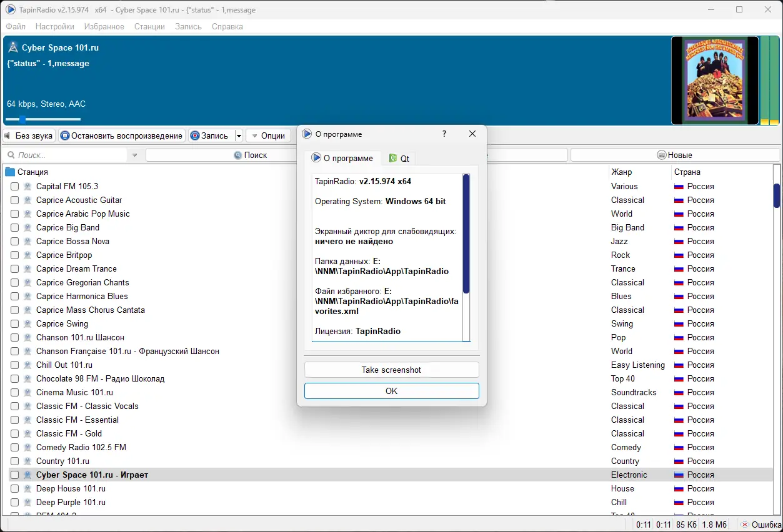Viewport: 783px width, 532px height.
Task: Tick the Classic FM - Classic Vocals checkbox
Action: (x=14, y=406)
